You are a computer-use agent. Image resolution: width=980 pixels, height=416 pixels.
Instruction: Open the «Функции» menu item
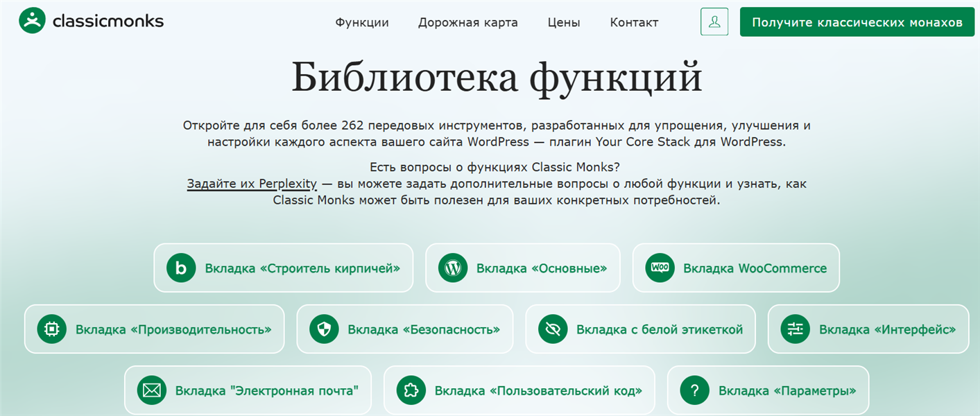(362, 22)
